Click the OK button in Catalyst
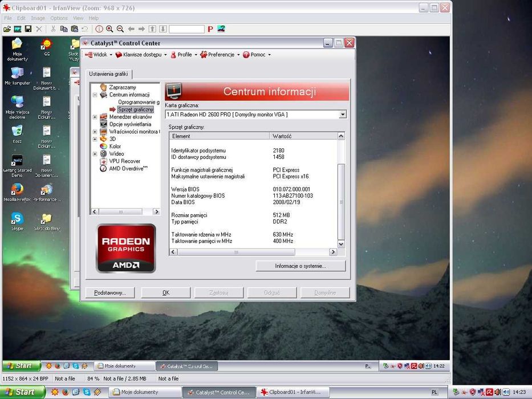The width and height of the screenshot is (532, 399). (166, 293)
